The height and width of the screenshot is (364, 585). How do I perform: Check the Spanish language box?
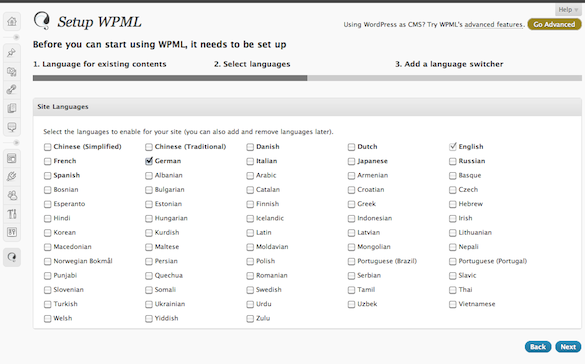click(47, 176)
